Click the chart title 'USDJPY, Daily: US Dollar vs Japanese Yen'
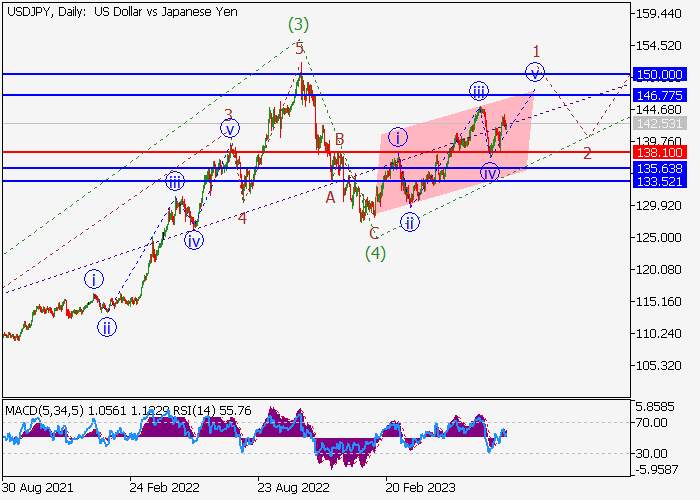The height and width of the screenshot is (500, 700). point(122,12)
